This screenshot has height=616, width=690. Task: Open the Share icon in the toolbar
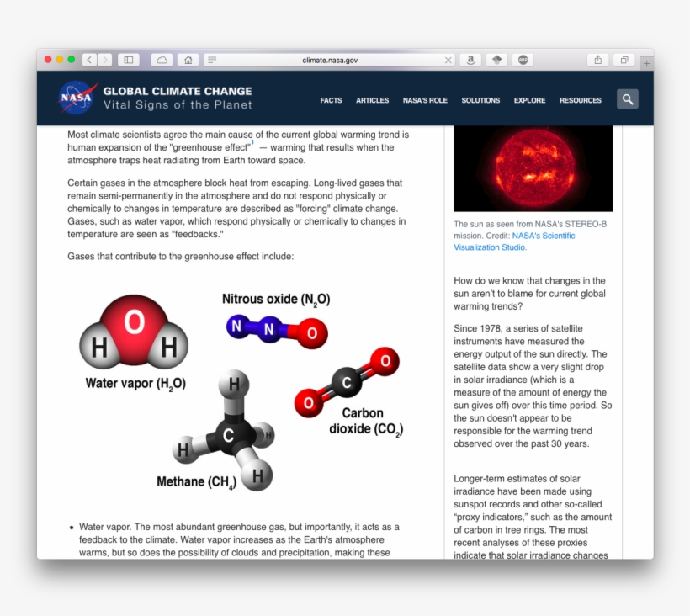pyautogui.click(x=597, y=60)
